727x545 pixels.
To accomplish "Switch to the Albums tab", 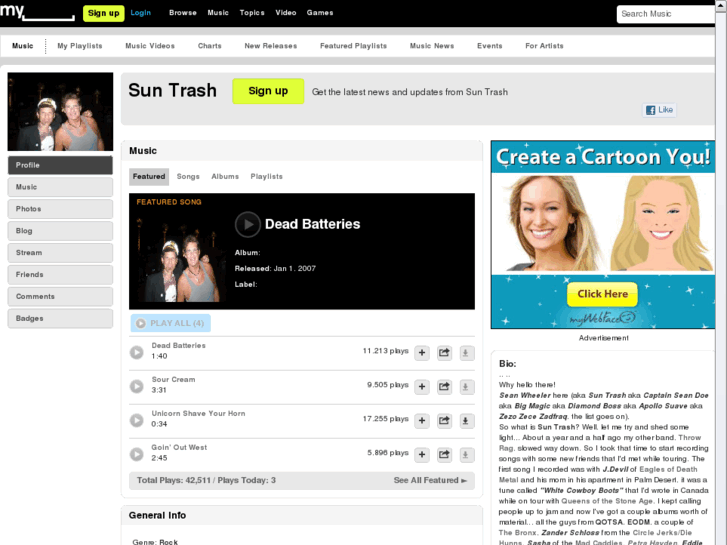I will [x=225, y=177].
